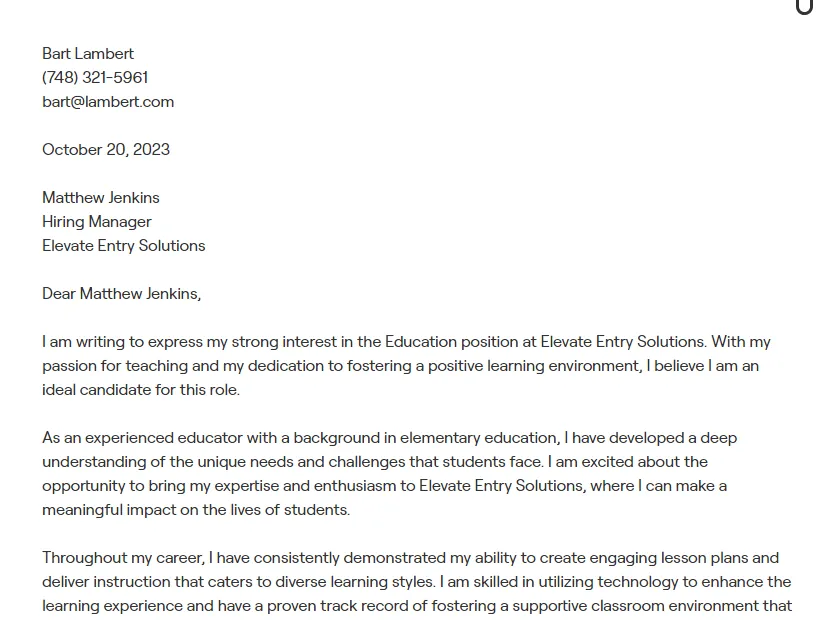Click the name Bart Lambert in header
This screenshot has width=836, height=620.
88,54
